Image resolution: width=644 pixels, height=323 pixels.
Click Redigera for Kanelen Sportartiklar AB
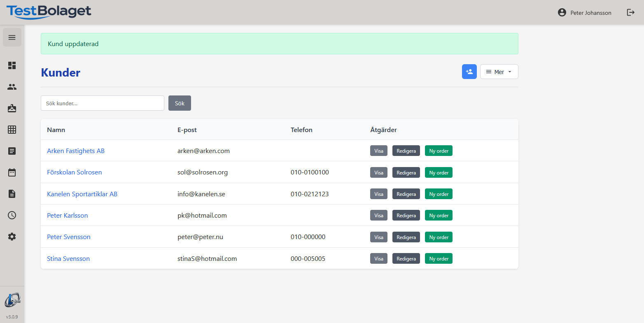point(406,194)
